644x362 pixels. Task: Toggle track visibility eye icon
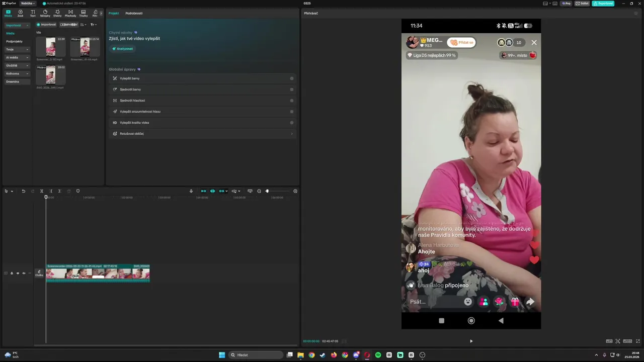[x=18, y=273]
